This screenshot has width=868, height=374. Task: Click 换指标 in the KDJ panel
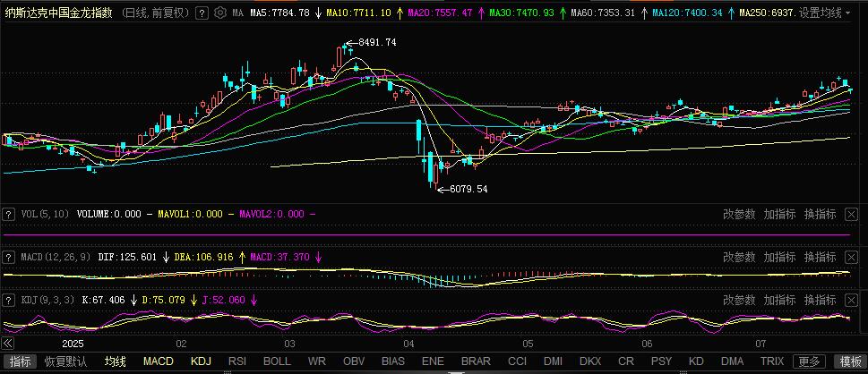820,300
